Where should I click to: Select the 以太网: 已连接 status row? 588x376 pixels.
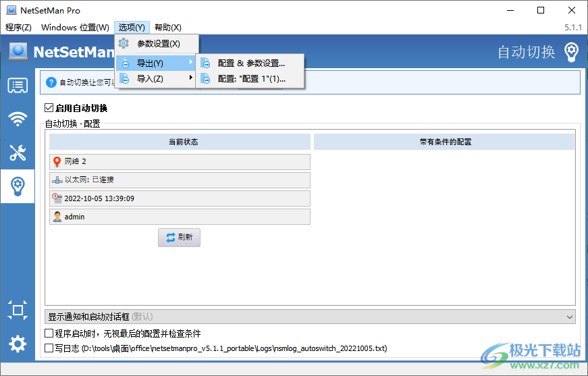coord(180,180)
